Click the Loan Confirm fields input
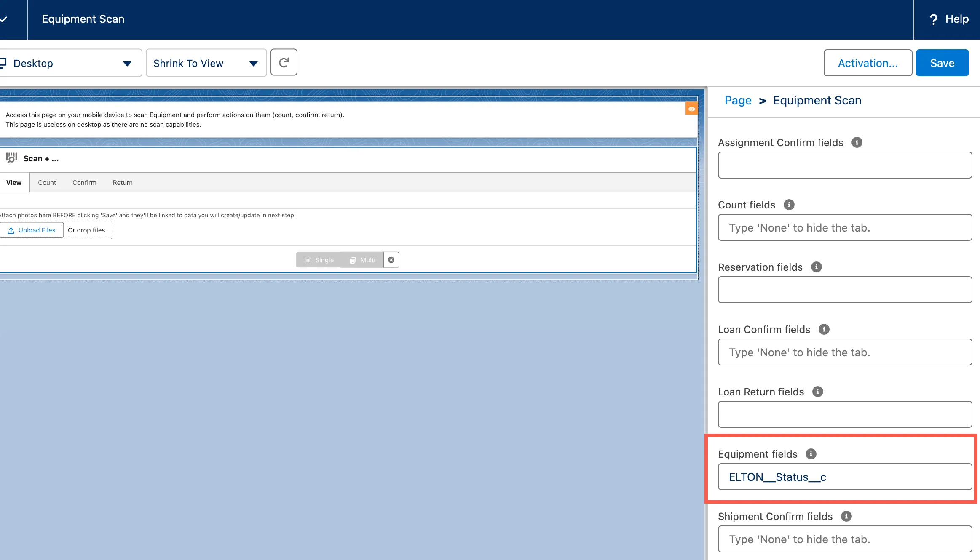This screenshot has width=980, height=560. pyautogui.click(x=845, y=352)
